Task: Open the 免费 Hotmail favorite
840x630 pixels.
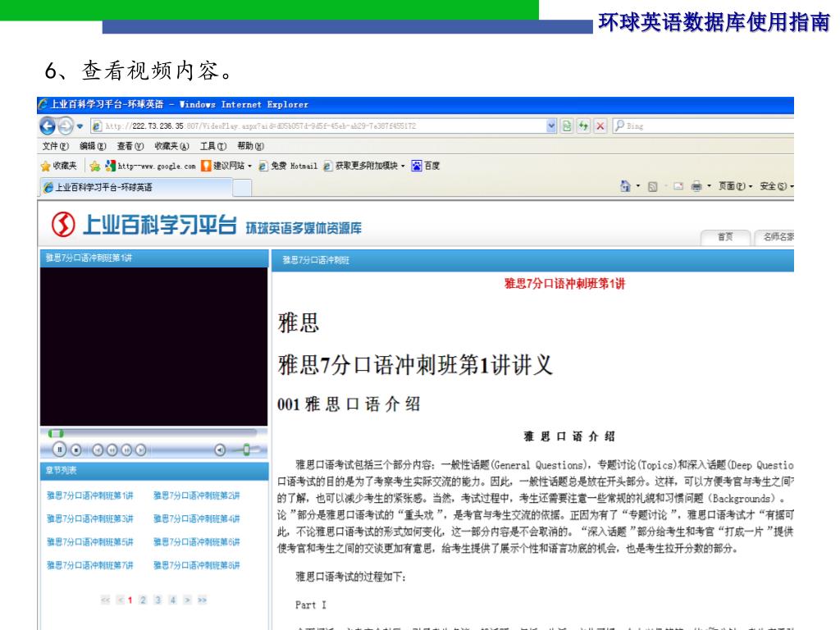Action: (288, 166)
